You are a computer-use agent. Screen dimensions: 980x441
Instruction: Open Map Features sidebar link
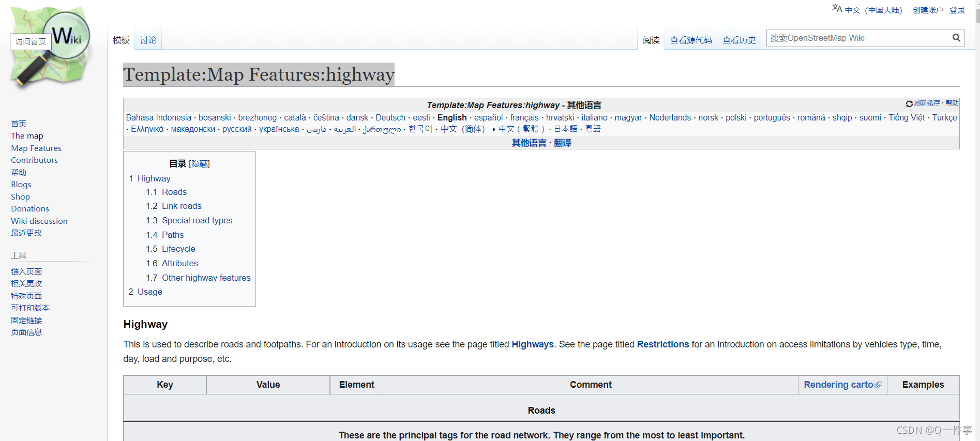(x=36, y=148)
